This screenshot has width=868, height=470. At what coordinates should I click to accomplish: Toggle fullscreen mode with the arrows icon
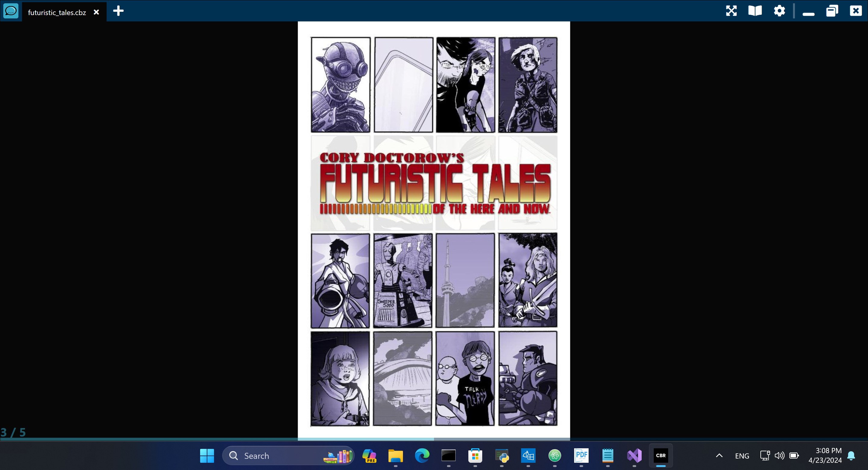(x=731, y=11)
